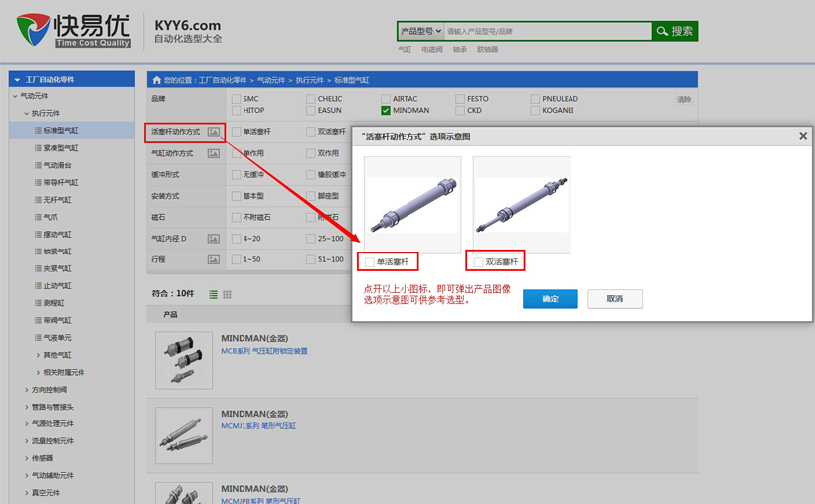Click list icon beside 夹紧气缸

(38, 268)
